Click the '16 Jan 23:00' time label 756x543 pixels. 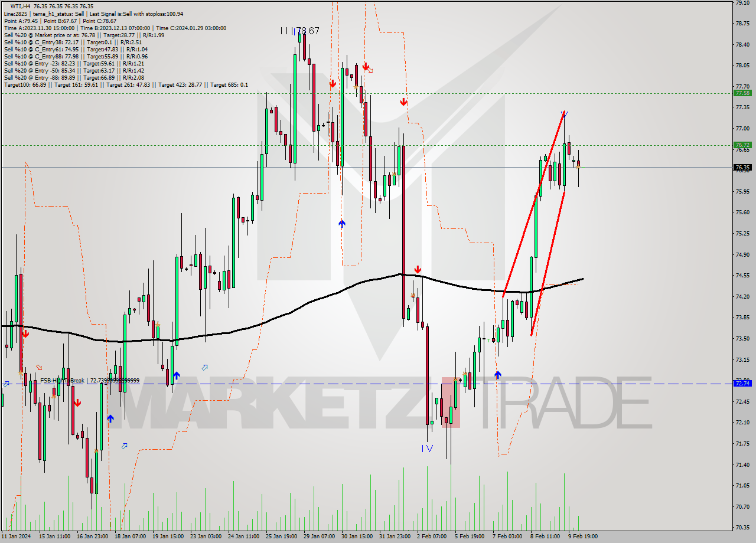pos(92,536)
